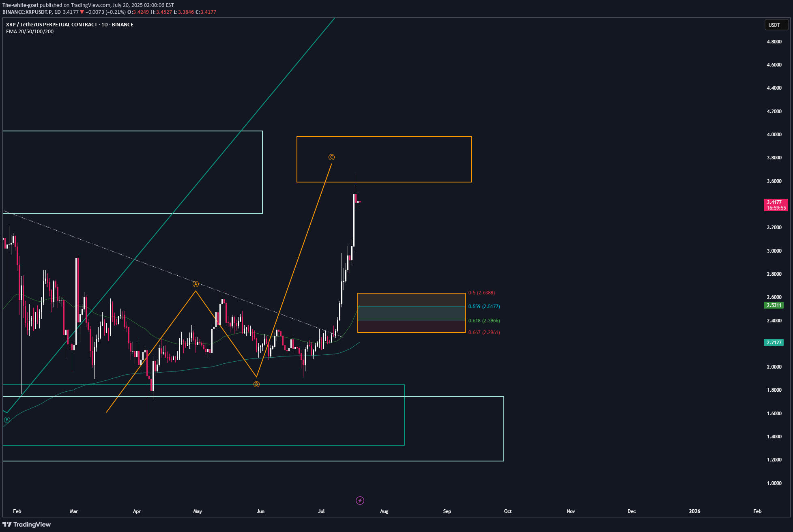
Task: Click the XRP / TetherUS PERPETUAL CONTRACT title
Action: (x=69, y=25)
